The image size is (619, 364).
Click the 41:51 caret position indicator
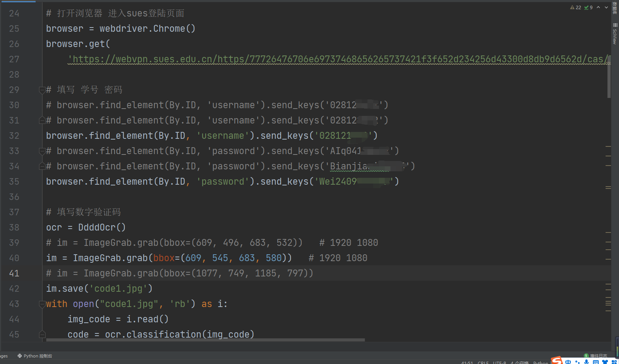click(x=467, y=362)
